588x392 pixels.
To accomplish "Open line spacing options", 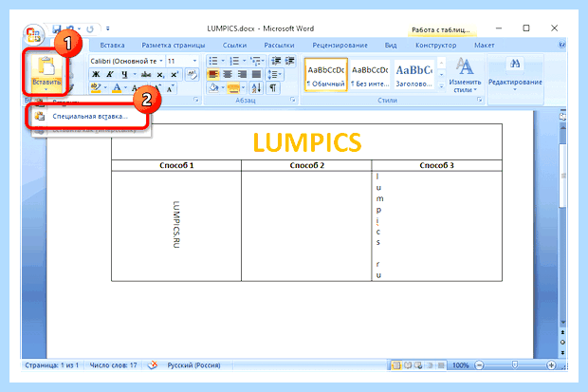I will 274,74.
